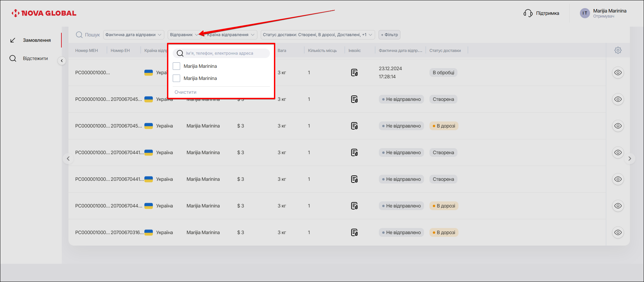Add a filter with + Фільтр button
The width and height of the screenshot is (644, 282).
point(389,35)
